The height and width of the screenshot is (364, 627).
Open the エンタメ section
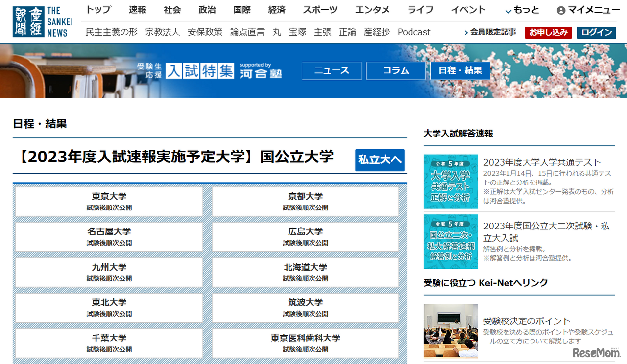point(372,9)
